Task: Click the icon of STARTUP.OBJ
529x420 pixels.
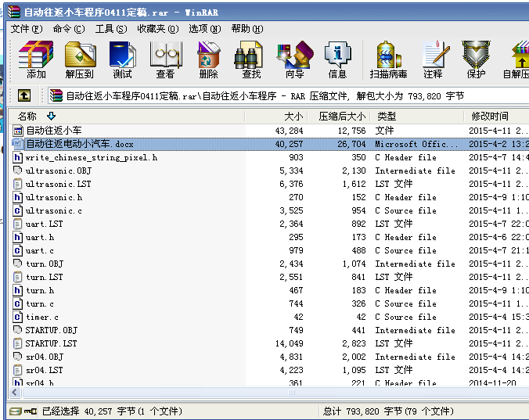Action: (18, 330)
